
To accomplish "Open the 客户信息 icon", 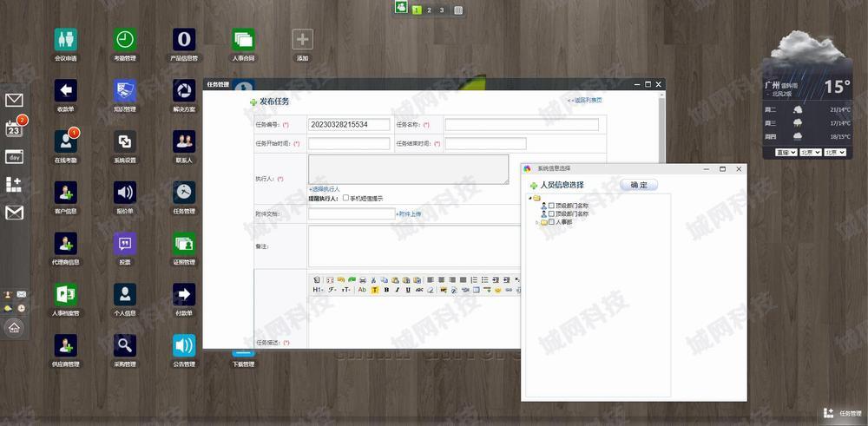I will [x=65, y=193].
